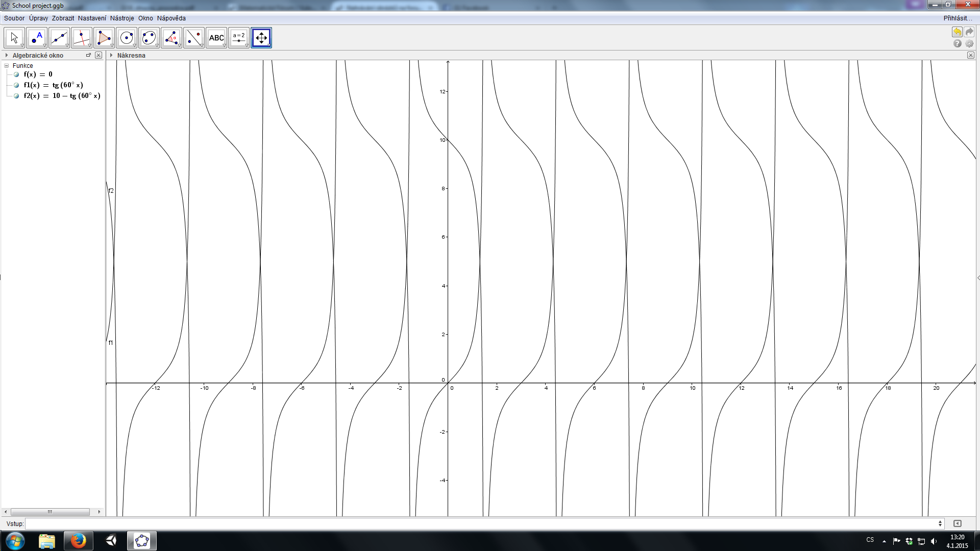Viewport: 980px width, 551px height.
Task: Expand the right-side panel handle
Action: 978,278
